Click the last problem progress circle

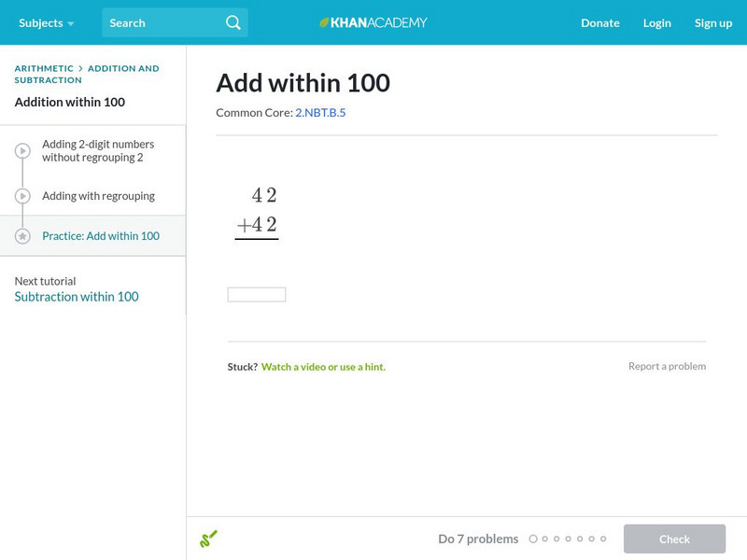603,539
